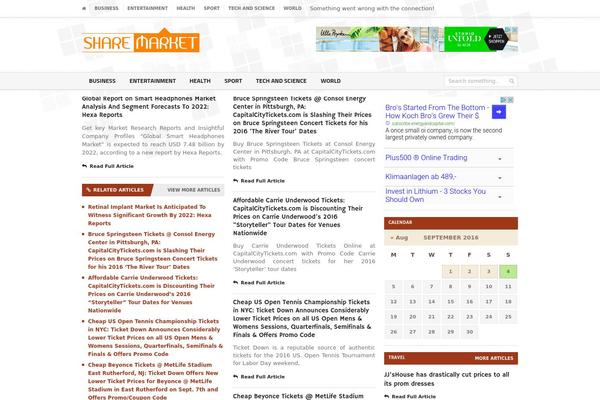Open Business in top bar menu

pos(106,8)
